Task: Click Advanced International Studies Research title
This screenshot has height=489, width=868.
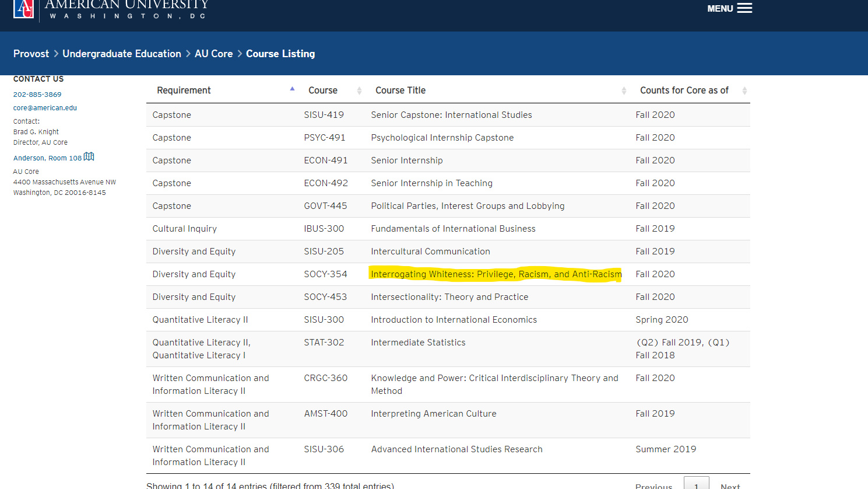Action: pos(457,449)
